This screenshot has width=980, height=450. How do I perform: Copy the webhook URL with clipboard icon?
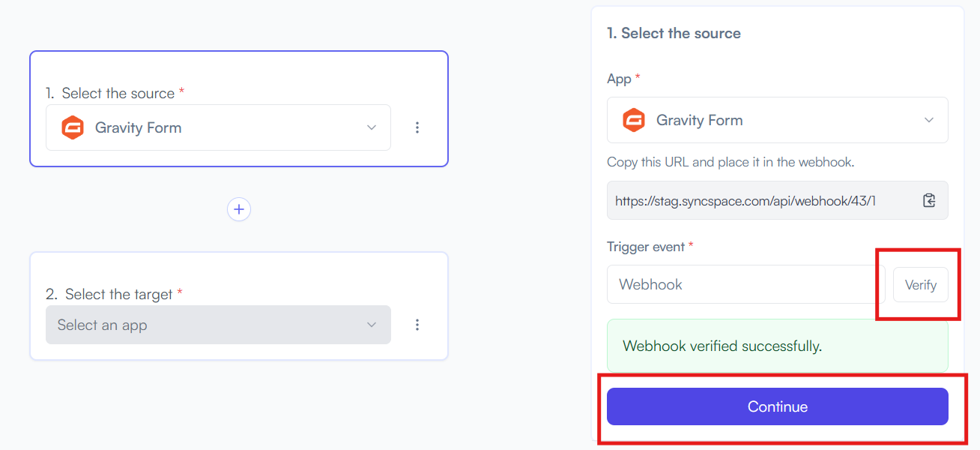pyautogui.click(x=929, y=200)
